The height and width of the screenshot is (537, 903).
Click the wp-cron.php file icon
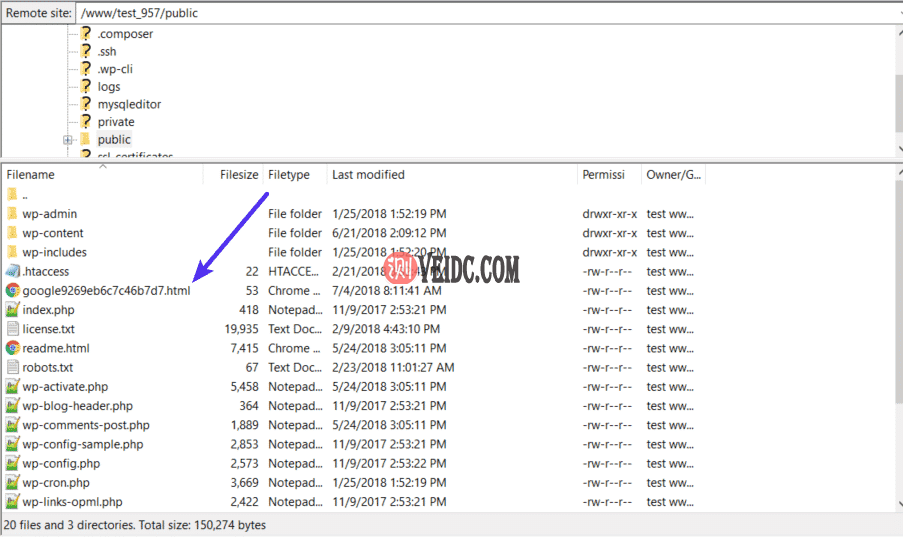[x=12, y=482]
